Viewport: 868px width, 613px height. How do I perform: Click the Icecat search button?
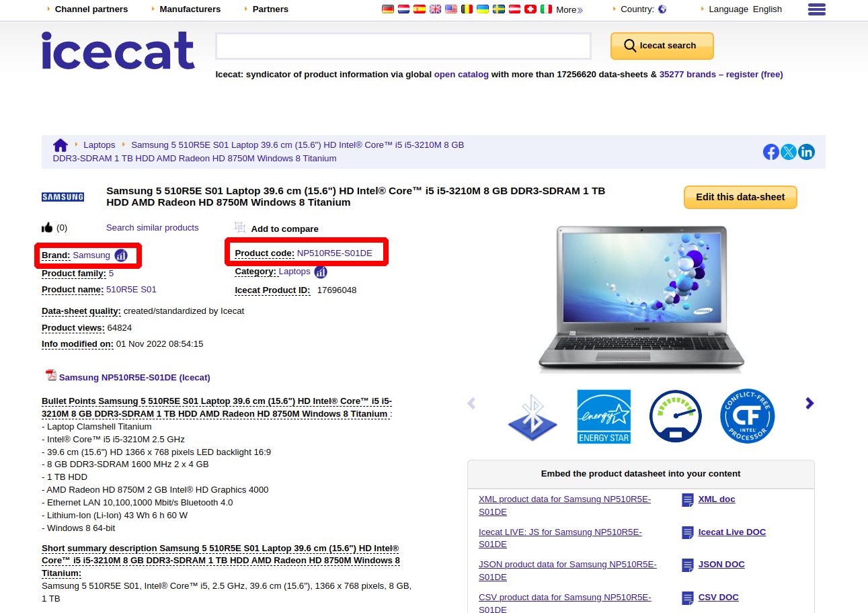(x=662, y=46)
